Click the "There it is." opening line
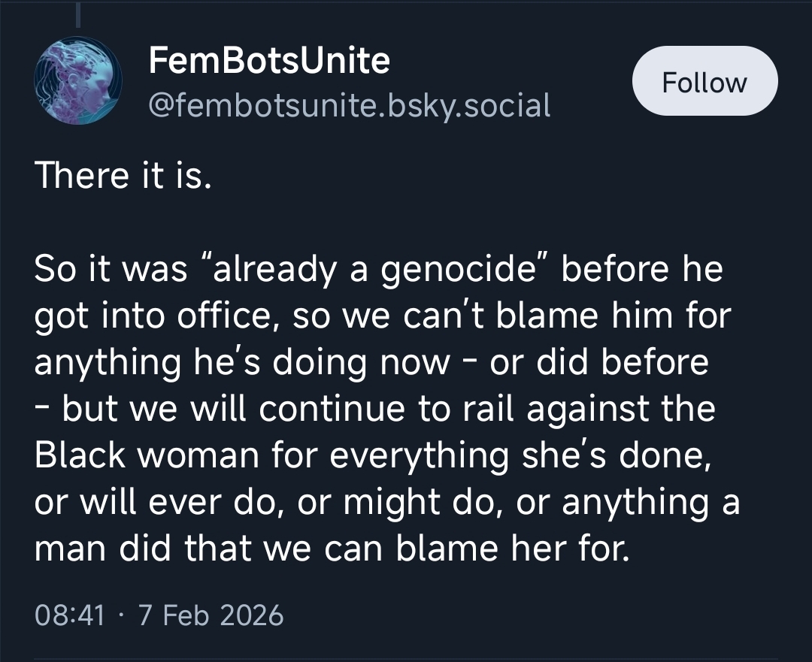 pyautogui.click(x=120, y=175)
